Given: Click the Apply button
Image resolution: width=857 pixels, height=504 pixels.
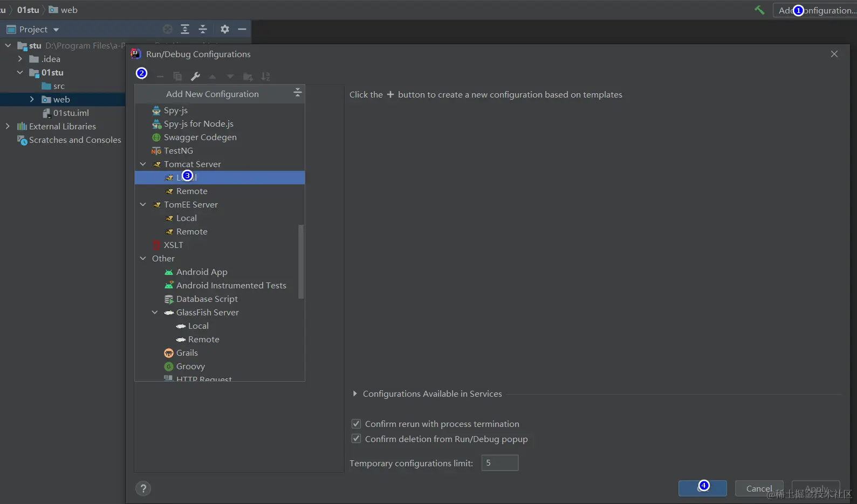Looking at the screenshot, I should [815, 488].
